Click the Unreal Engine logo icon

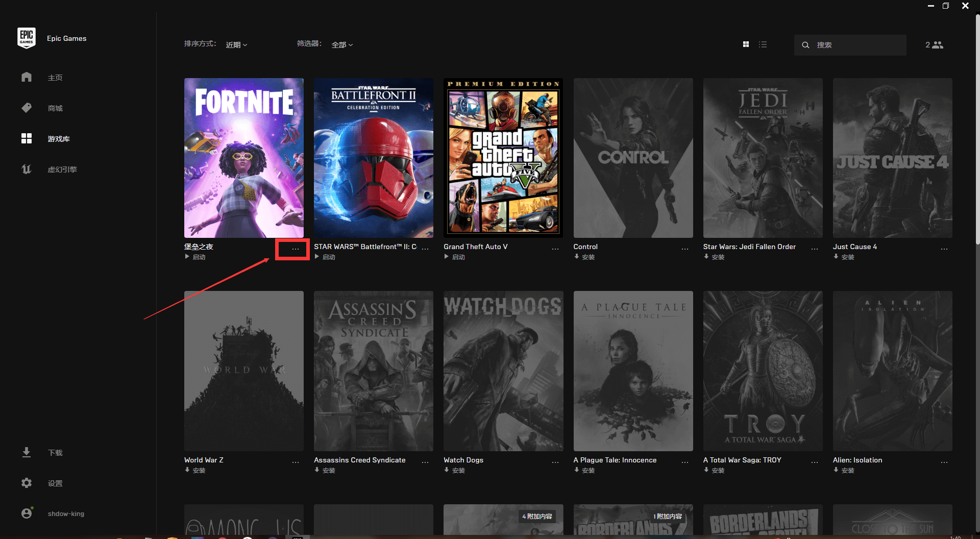(27, 169)
